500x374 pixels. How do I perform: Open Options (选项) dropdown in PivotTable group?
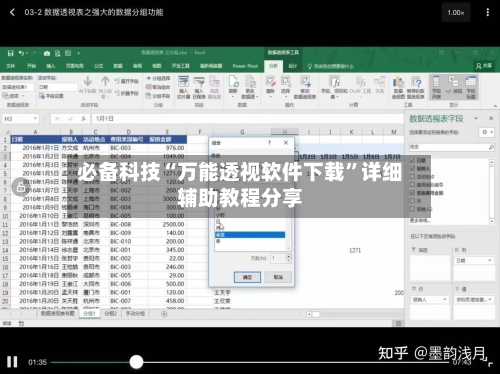(14, 96)
